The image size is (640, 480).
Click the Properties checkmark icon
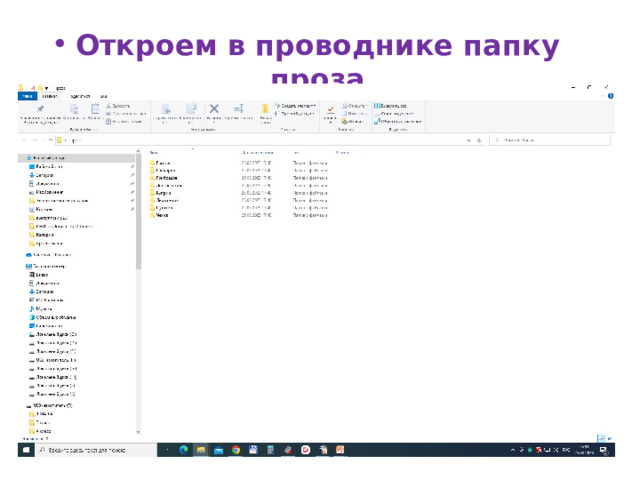click(x=330, y=109)
